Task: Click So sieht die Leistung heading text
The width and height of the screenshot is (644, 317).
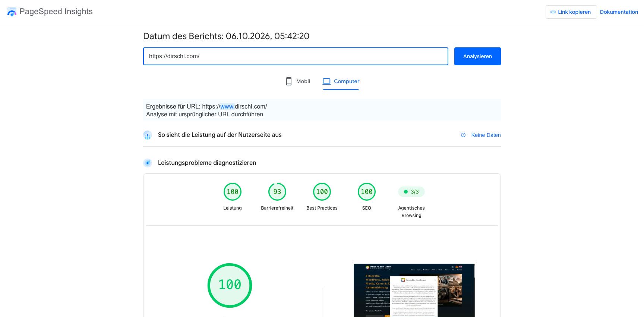Action: click(x=220, y=135)
